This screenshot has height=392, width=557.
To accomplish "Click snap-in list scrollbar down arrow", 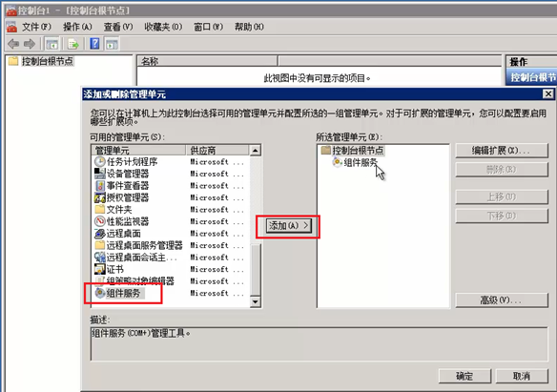I will [256, 301].
